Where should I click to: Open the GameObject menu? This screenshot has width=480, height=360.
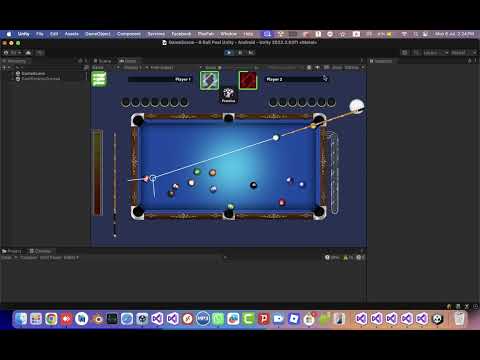98,34
